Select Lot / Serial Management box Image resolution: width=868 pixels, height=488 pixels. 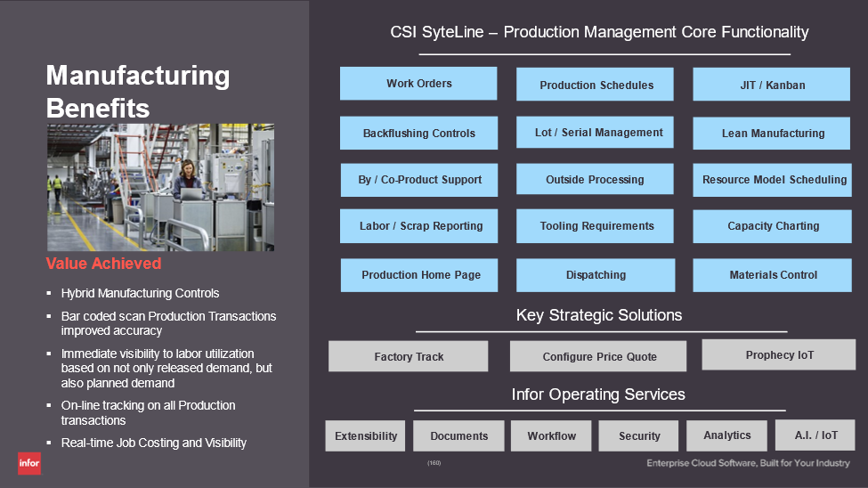point(595,132)
